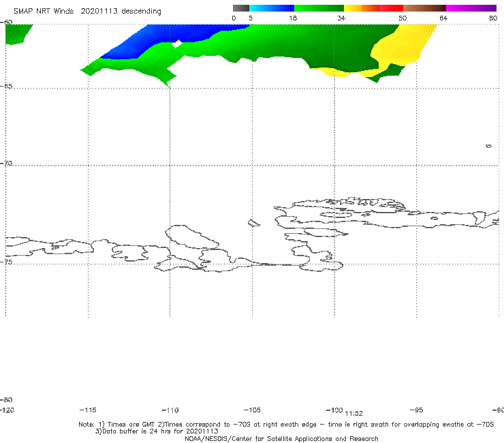Click the small white gap inside the swath
This screenshot has height=443, width=504.
177,43
